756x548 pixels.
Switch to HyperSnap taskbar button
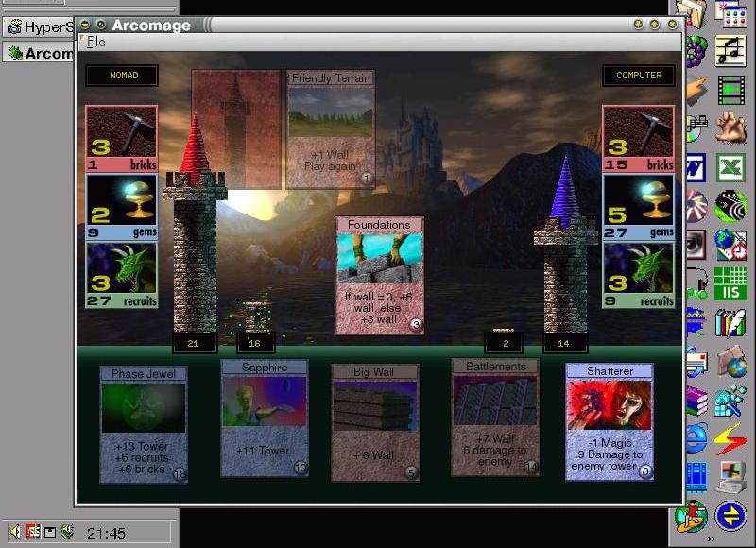[x=40, y=26]
